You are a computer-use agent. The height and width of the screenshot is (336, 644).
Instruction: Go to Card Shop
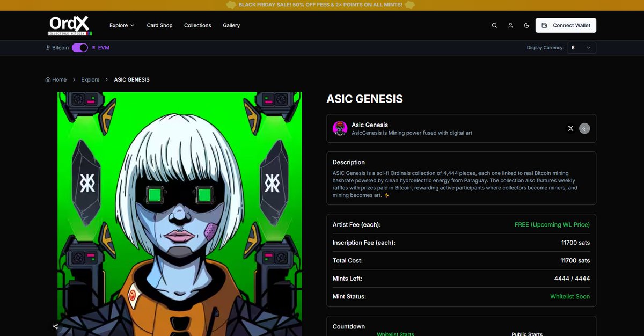159,25
